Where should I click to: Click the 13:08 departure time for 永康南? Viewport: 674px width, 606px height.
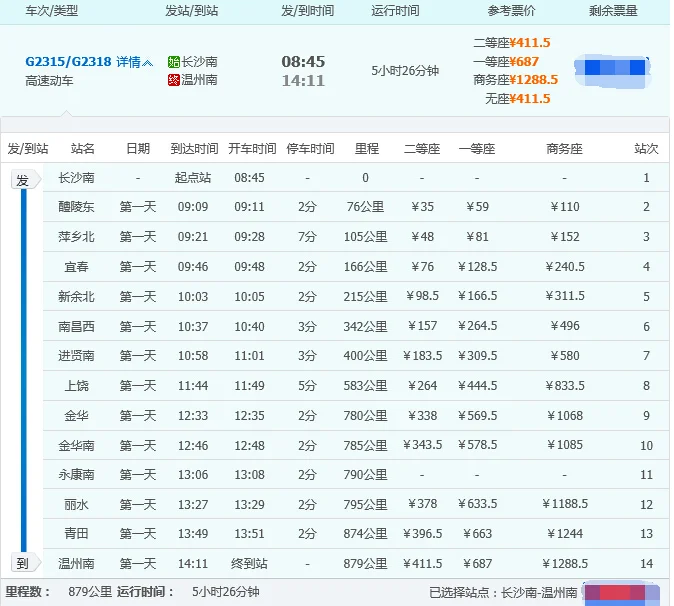(249, 474)
